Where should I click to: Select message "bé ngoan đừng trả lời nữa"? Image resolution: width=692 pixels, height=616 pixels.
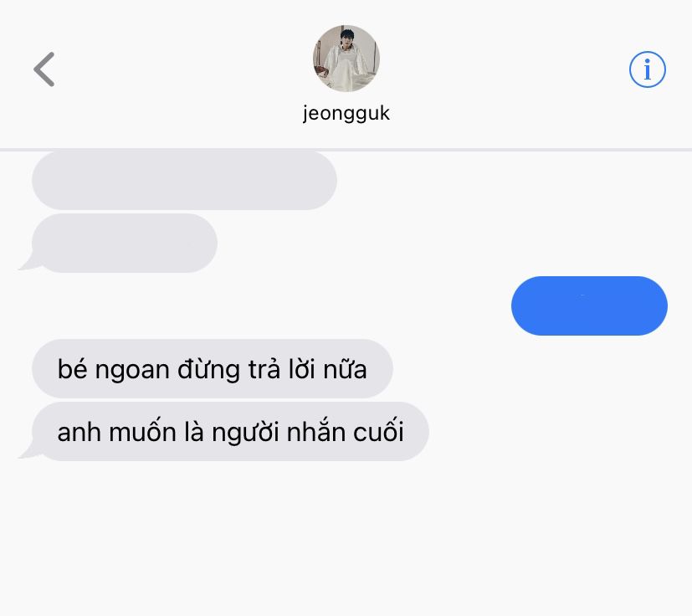click(x=213, y=369)
